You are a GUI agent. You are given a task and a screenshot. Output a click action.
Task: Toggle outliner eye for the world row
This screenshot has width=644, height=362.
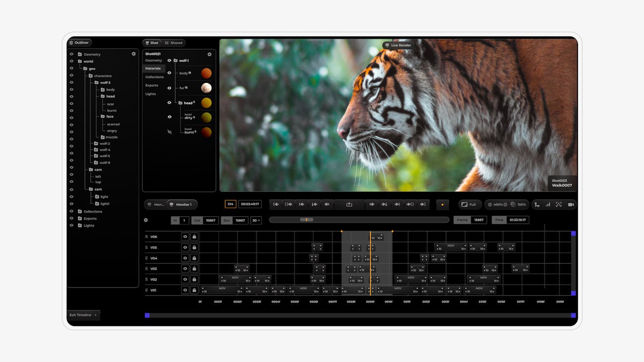point(71,61)
